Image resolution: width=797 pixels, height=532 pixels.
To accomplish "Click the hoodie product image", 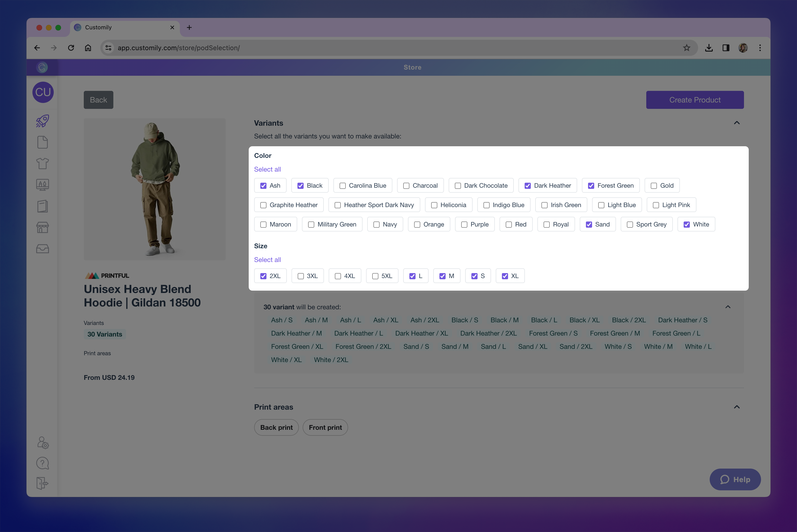I will tap(155, 189).
